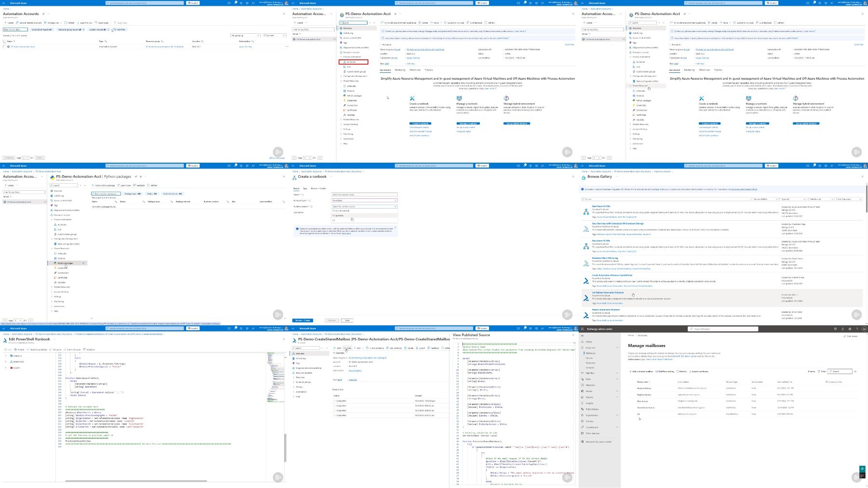Switch to Review + Create tab in Create a runbook
Image resolution: width=868 pixels, height=488 pixels.
(x=318, y=188)
